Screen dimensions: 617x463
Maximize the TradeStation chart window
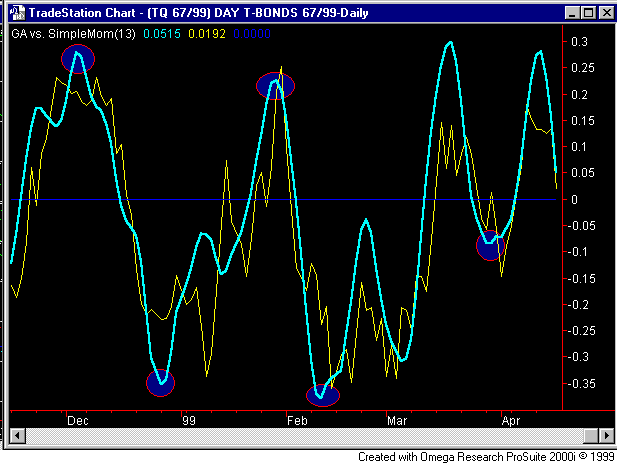[586, 13]
